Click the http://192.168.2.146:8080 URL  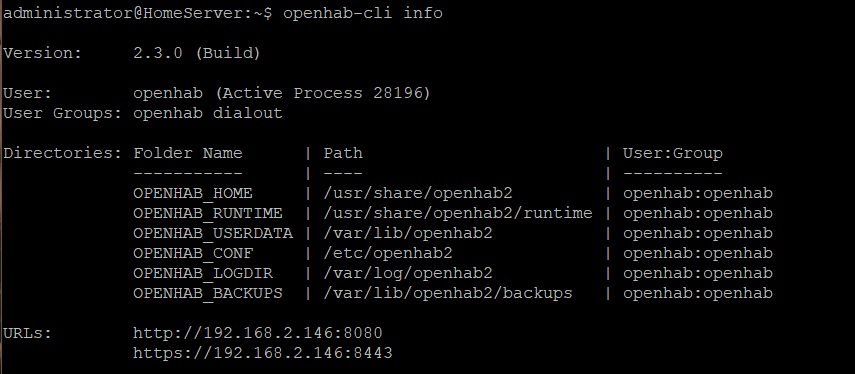(258, 333)
